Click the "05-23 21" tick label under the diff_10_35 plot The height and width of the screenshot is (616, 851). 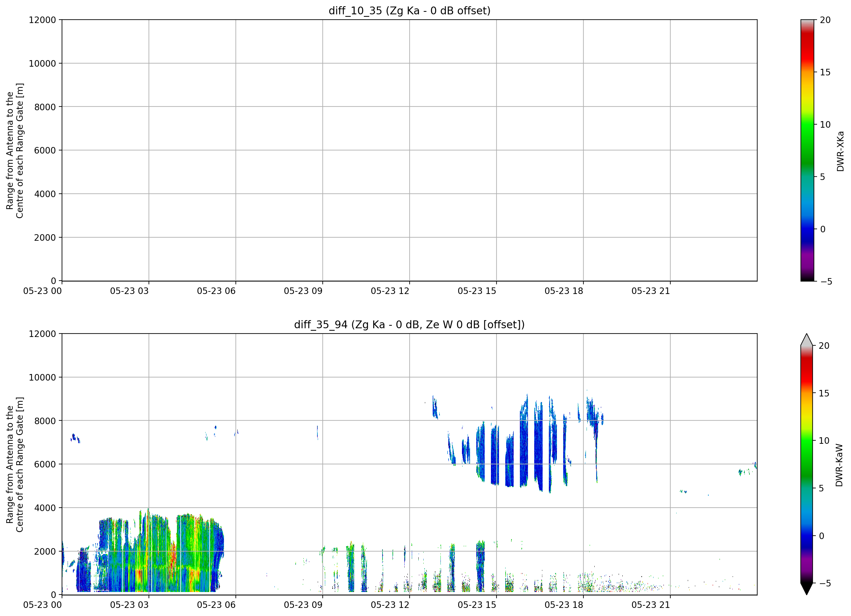pos(651,291)
